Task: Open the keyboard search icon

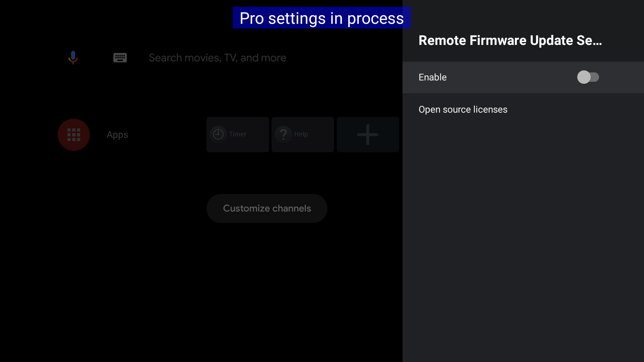Action: pos(120,58)
